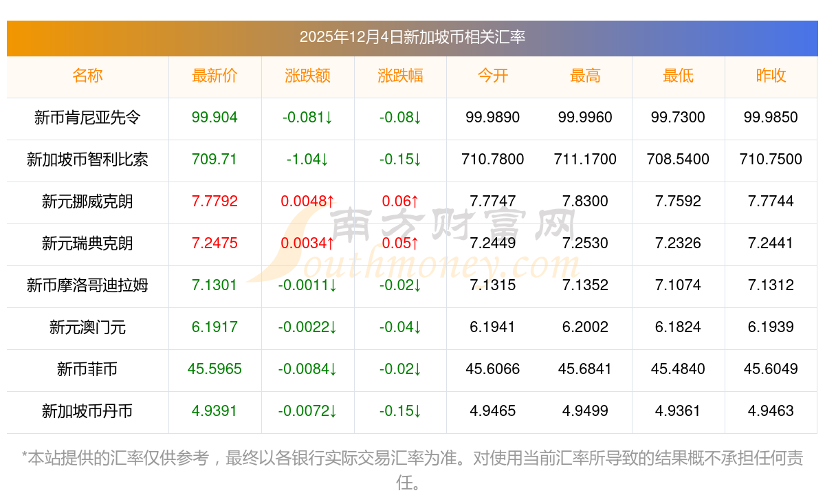
Task: Select the 涨跌幅 column header
Action: [400, 76]
